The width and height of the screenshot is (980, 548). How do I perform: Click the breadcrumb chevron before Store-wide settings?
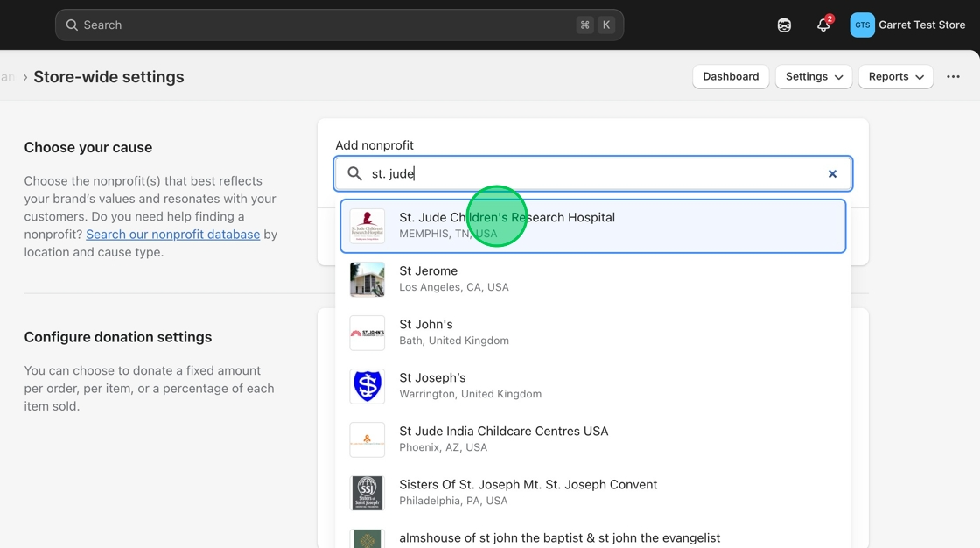click(25, 77)
